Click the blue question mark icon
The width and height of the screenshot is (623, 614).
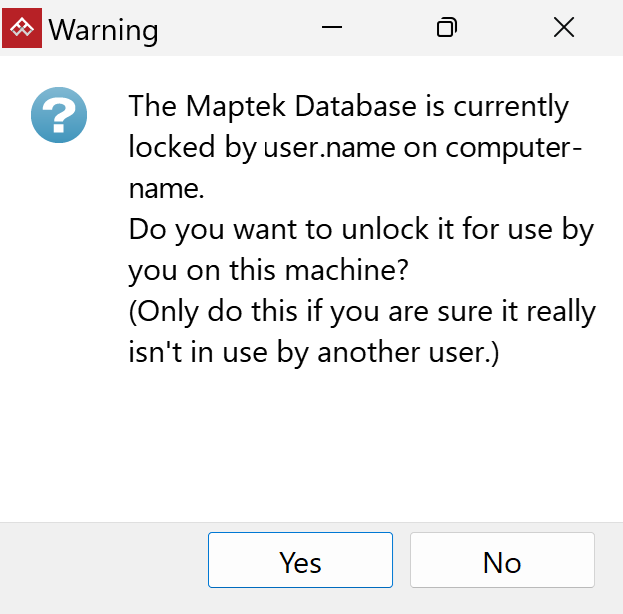click(59, 115)
